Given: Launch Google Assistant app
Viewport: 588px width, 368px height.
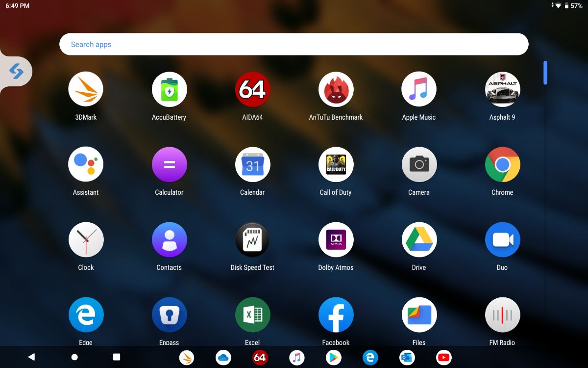Looking at the screenshot, I should coord(86,164).
